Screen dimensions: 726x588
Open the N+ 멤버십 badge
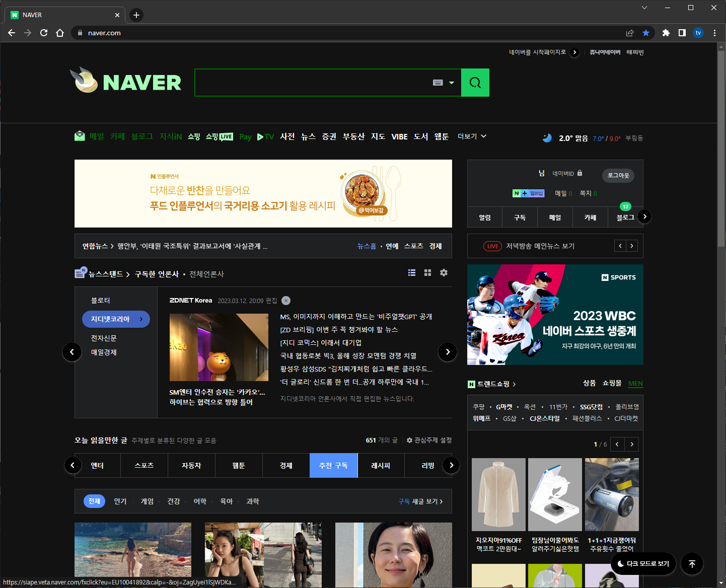coord(528,193)
